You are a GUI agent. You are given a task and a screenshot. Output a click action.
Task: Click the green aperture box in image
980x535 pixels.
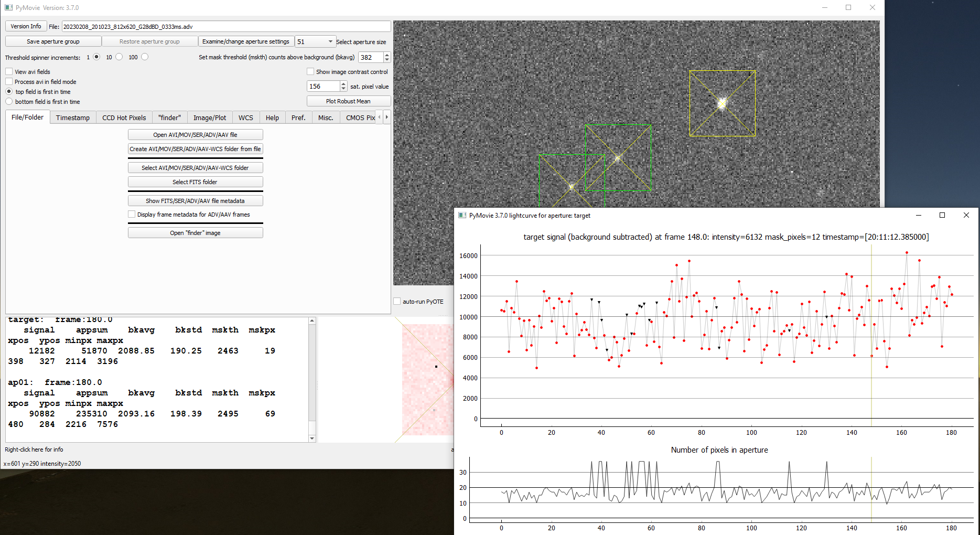(572, 180)
